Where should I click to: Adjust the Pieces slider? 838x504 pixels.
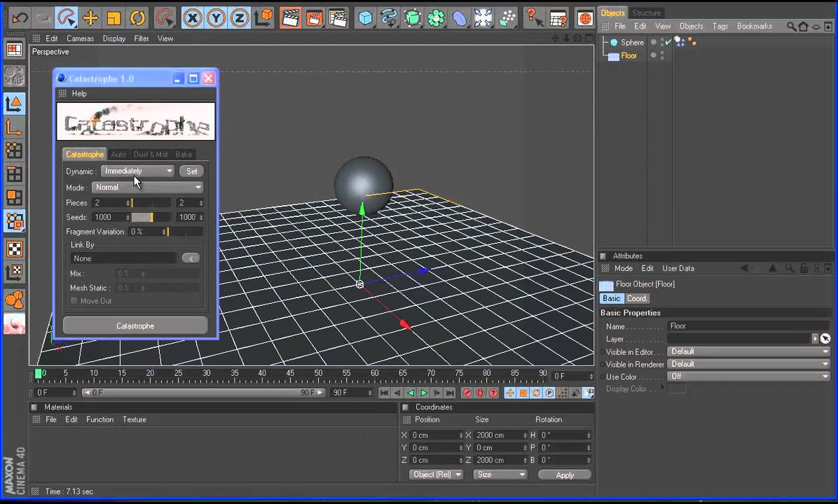pos(151,203)
